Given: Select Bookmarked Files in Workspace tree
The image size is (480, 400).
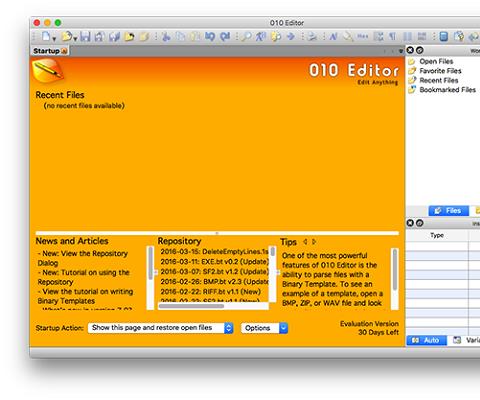Looking at the screenshot, I should pos(447,90).
